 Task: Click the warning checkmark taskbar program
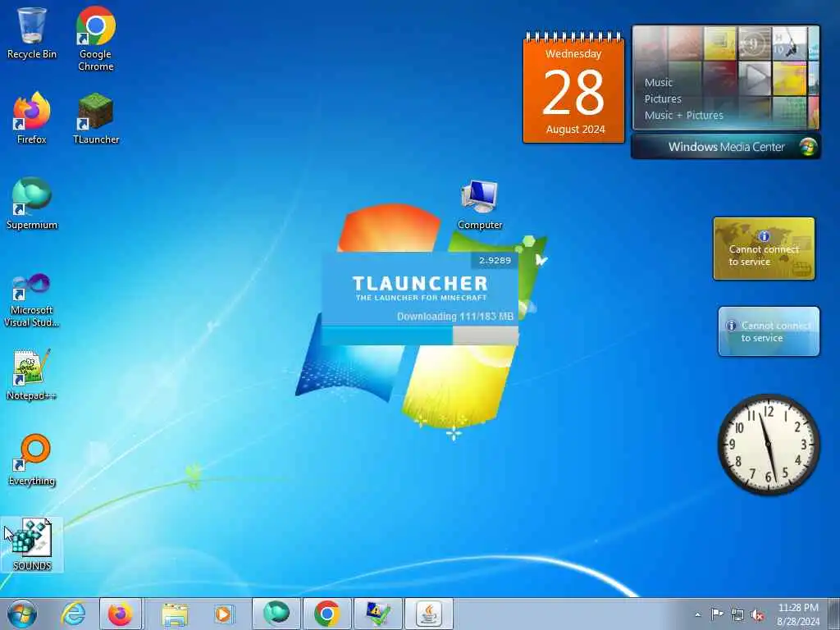point(377,614)
